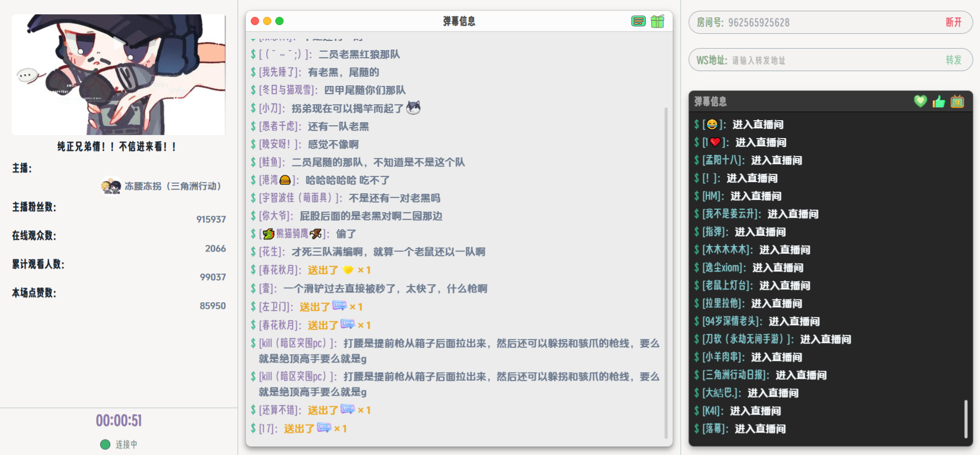The width and height of the screenshot is (980, 455).
Task: Click the thumbs-up likes filter icon
Action: pyautogui.click(x=939, y=101)
